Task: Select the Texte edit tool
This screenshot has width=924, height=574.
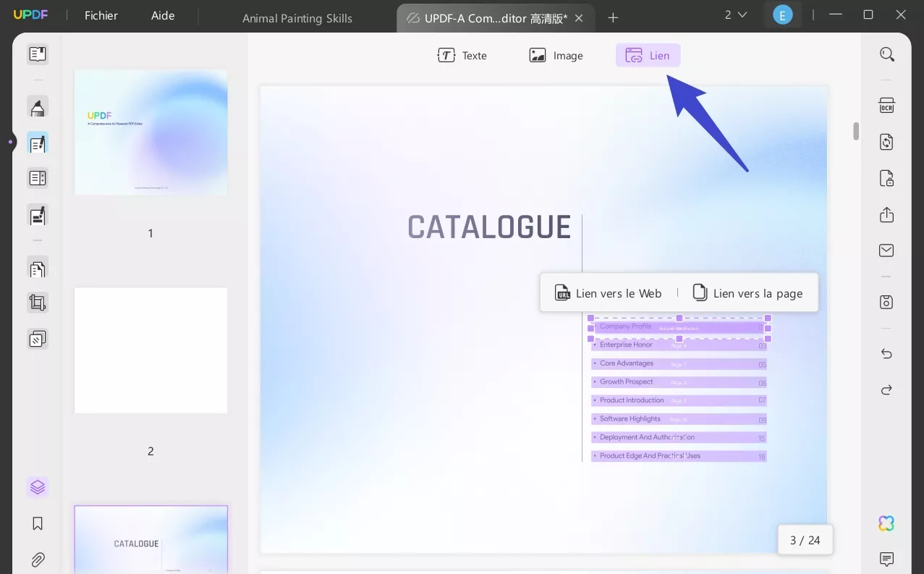Action: click(462, 56)
